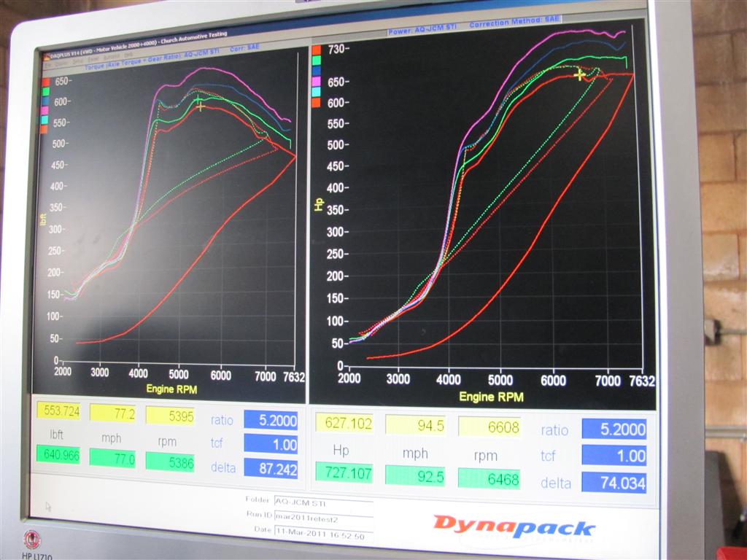This screenshot has width=747, height=560.
Task: Click the Dynapack logo
Action: click(x=514, y=526)
